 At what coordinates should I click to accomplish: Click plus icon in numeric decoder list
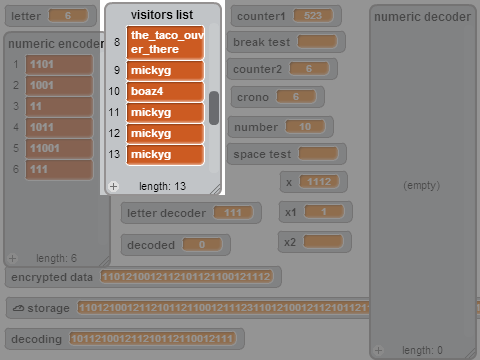[x=378, y=350]
